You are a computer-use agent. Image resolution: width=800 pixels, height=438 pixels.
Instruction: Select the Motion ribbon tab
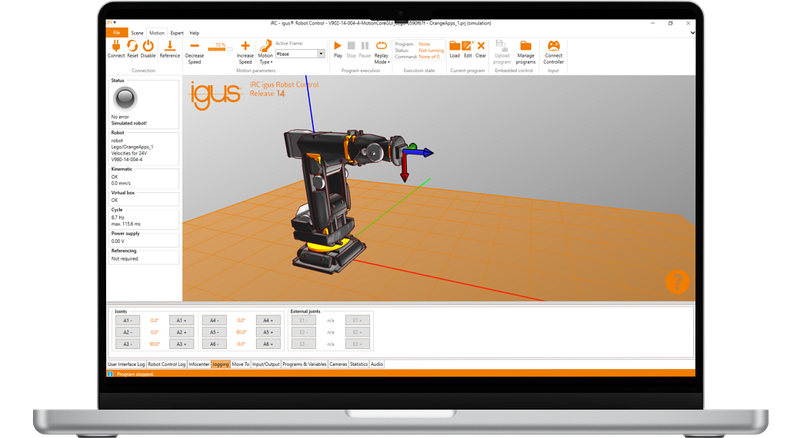[157, 33]
